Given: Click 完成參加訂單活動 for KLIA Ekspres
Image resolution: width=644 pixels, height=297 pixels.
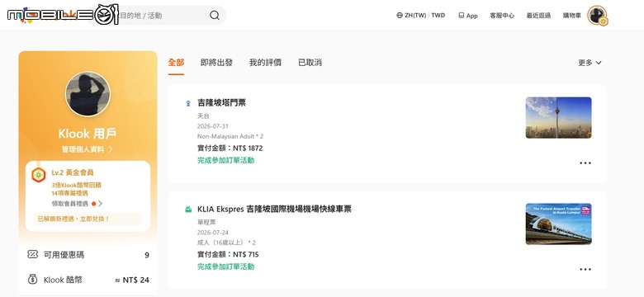Looking at the screenshot, I should click(x=225, y=266).
